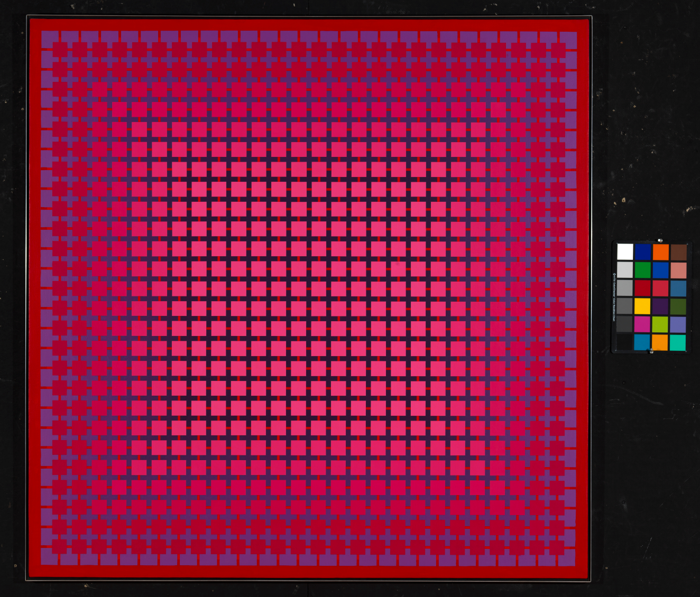Click the lime green swatch on the chart
The width and height of the screenshot is (700, 597).
[660, 324]
